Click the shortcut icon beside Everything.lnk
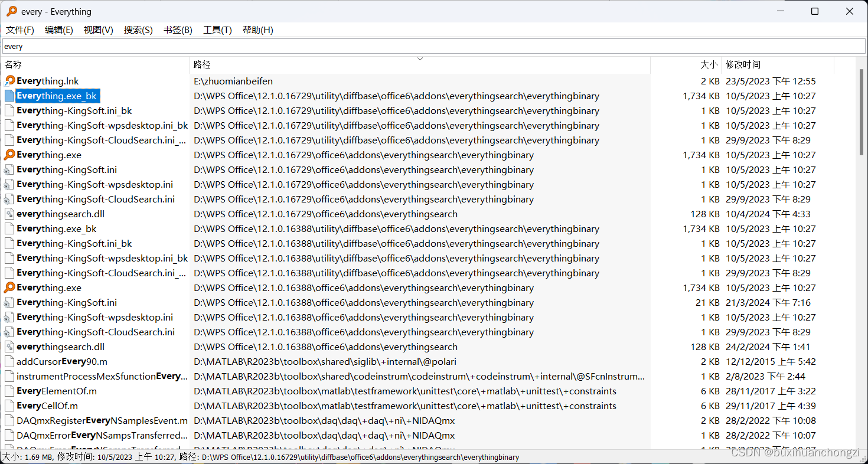Screen dimensions: 868x464 point(9,81)
